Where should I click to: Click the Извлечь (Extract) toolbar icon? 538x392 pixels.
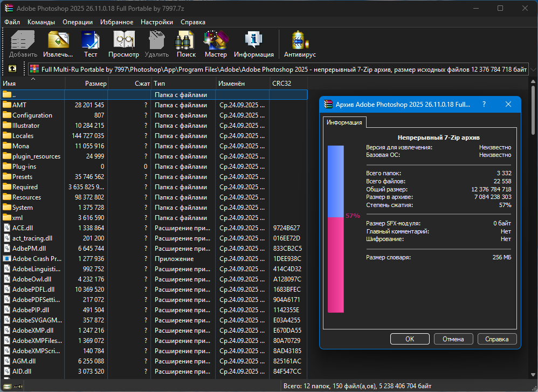point(58,44)
